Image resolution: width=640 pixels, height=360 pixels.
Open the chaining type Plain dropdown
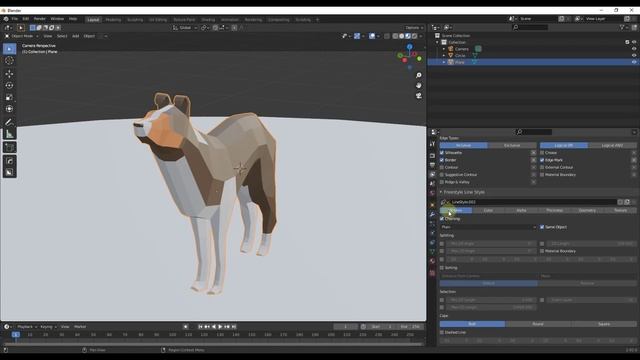point(488,227)
